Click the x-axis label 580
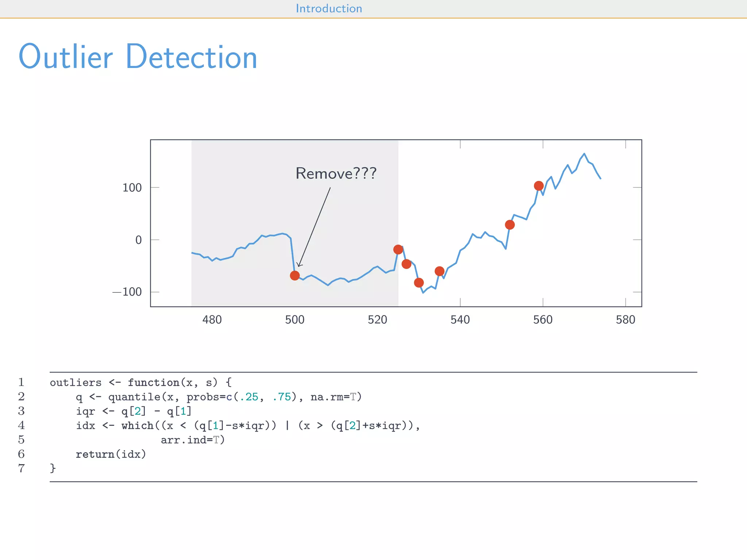The width and height of the screenshot is (747, 560). point(626,320)
